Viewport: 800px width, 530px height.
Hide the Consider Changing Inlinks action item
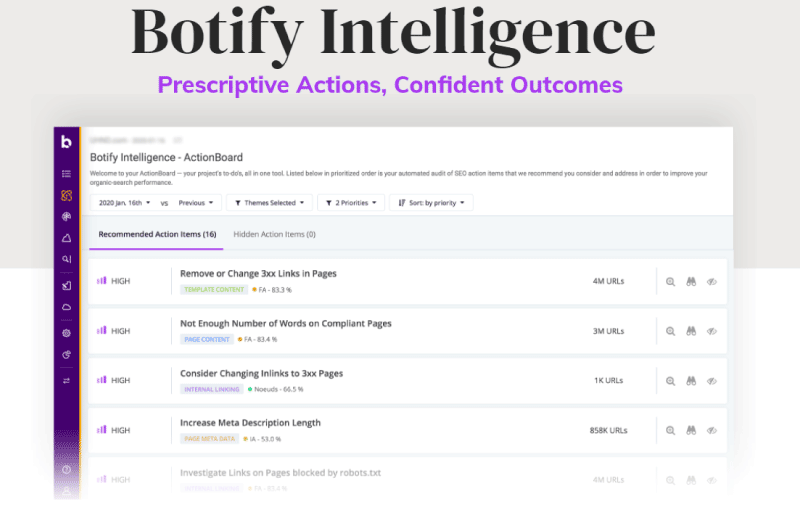(x=712, y=381)
